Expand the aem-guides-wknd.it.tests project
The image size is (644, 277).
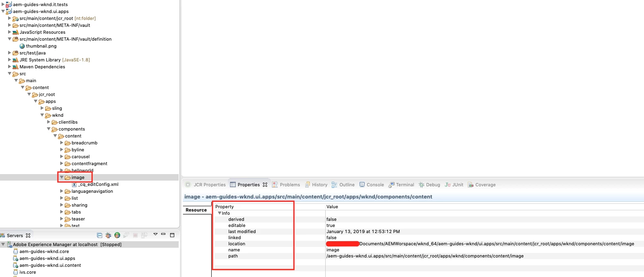coord(3,4)
